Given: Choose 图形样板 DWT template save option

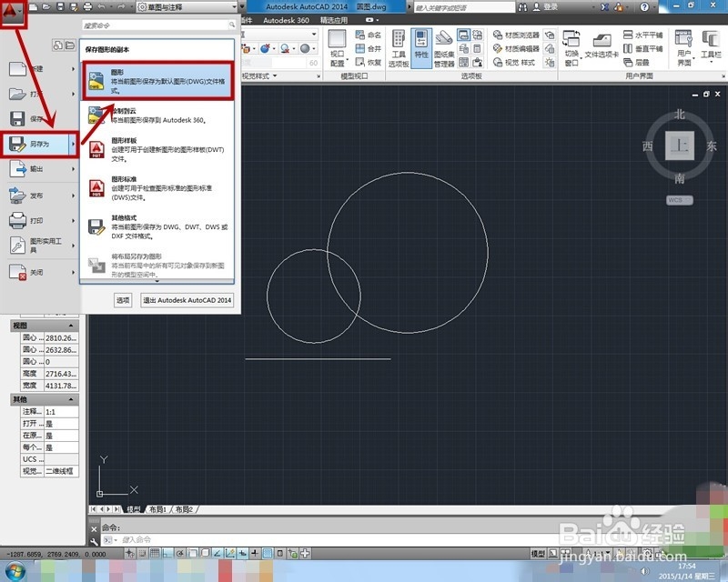Looking at the screenshot, I should click(157, 149).
